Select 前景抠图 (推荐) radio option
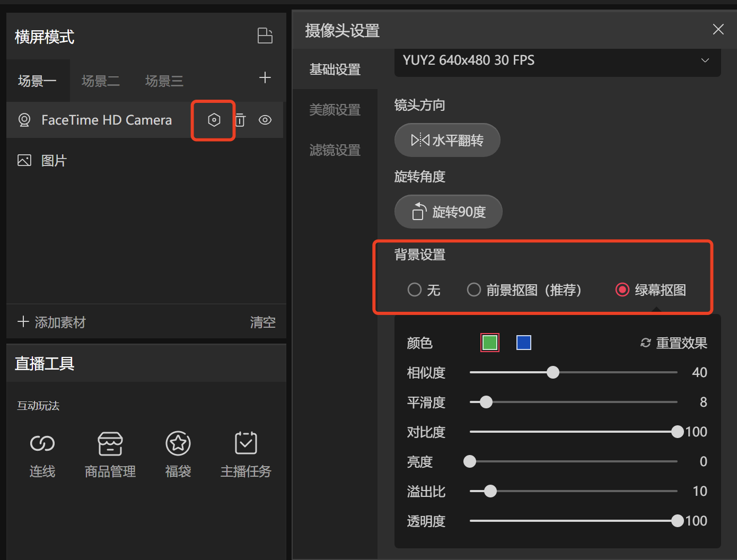737x560 pixels. coord(474,290)
